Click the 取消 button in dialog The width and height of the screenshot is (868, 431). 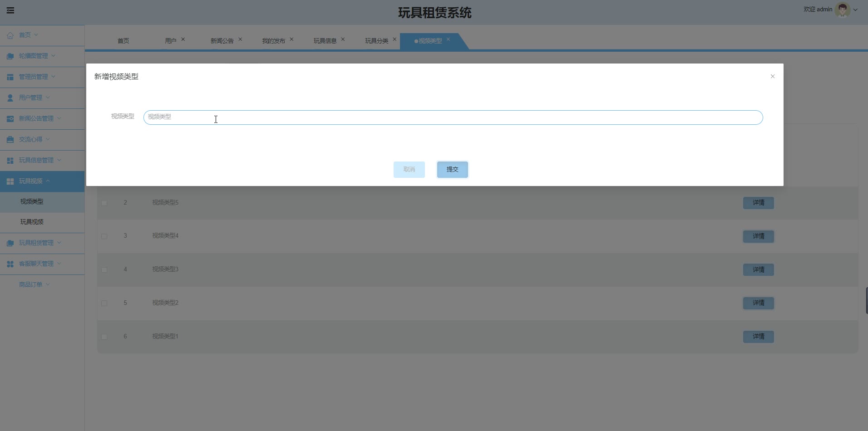[x=409, y=169]
